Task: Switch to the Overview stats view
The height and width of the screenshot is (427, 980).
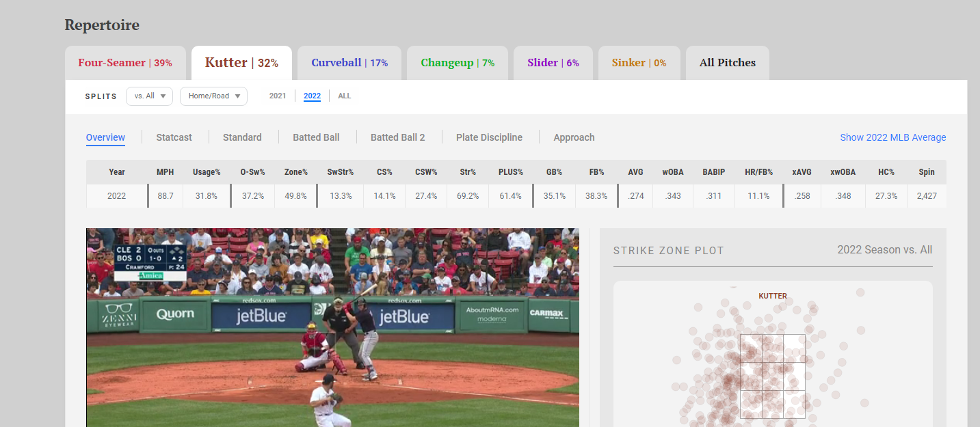Action: click(x=105, y=137)
